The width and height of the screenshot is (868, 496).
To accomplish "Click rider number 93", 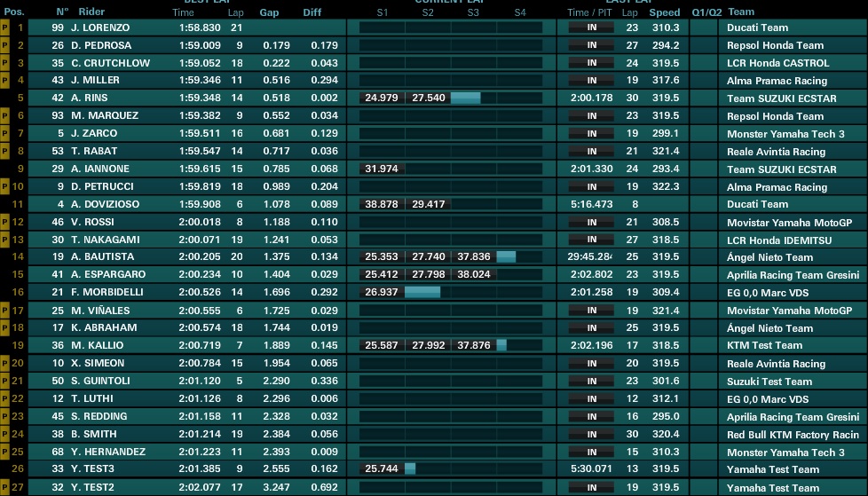I will [58, 115].
